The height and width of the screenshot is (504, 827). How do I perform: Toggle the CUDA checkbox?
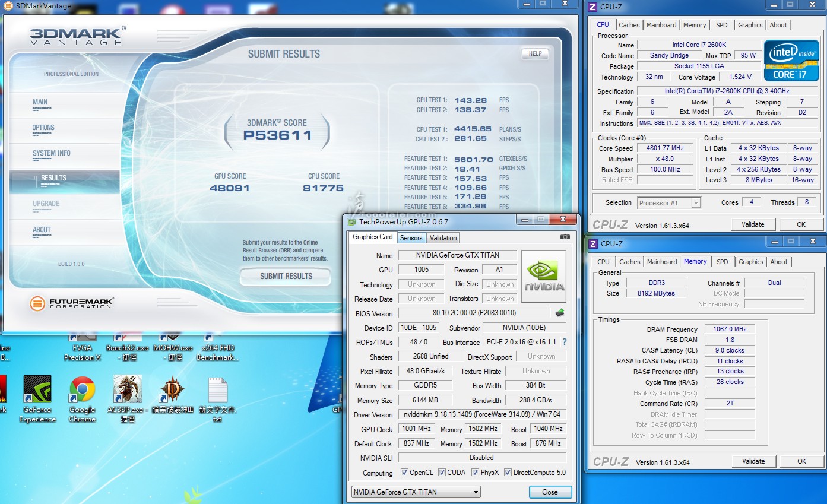442,473
